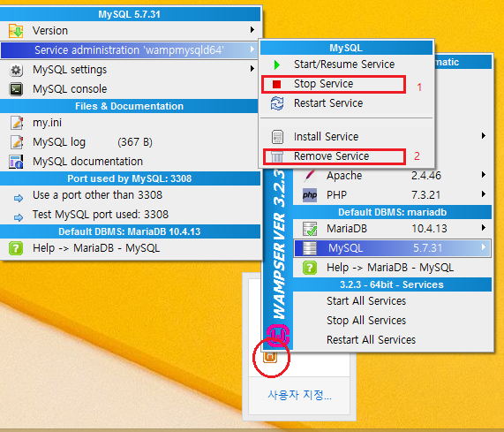Click the MySQL database icon in Wampserver menu
This screenshot has width=504, height=432.
(310, 248)
